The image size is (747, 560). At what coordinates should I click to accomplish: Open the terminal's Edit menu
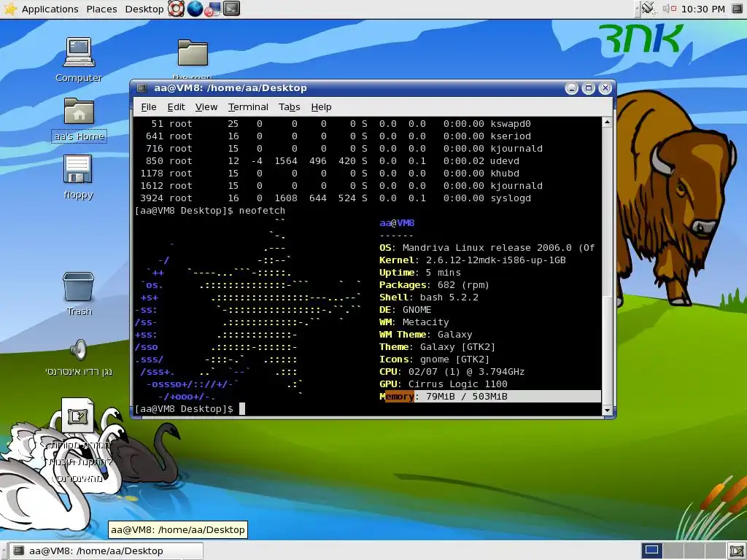(176, 107)
